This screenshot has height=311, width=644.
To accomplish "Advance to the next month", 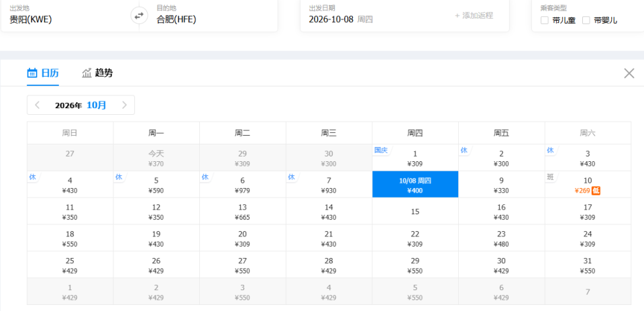I will point(125,105).
